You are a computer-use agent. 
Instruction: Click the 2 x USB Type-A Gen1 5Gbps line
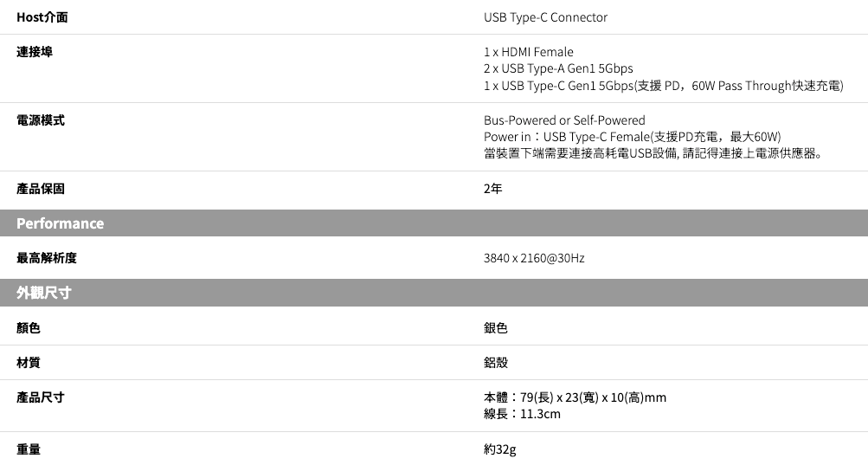click(558, 68)
